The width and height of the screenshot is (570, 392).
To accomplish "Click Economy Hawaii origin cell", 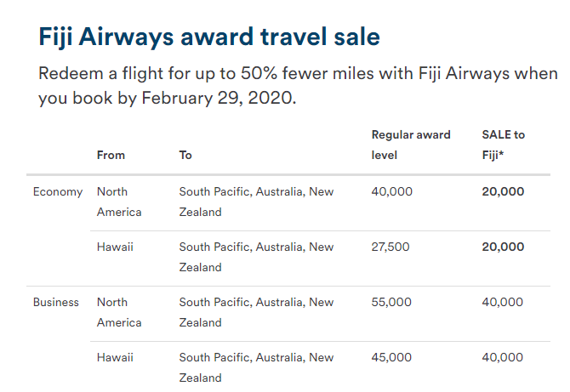I will [x=115, y=247].
